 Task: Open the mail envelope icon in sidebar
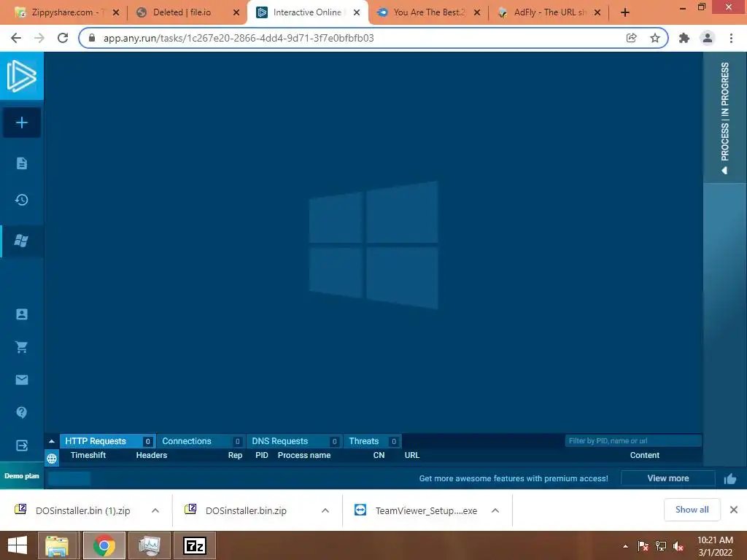pyautogui.click(x=21, y=379)
